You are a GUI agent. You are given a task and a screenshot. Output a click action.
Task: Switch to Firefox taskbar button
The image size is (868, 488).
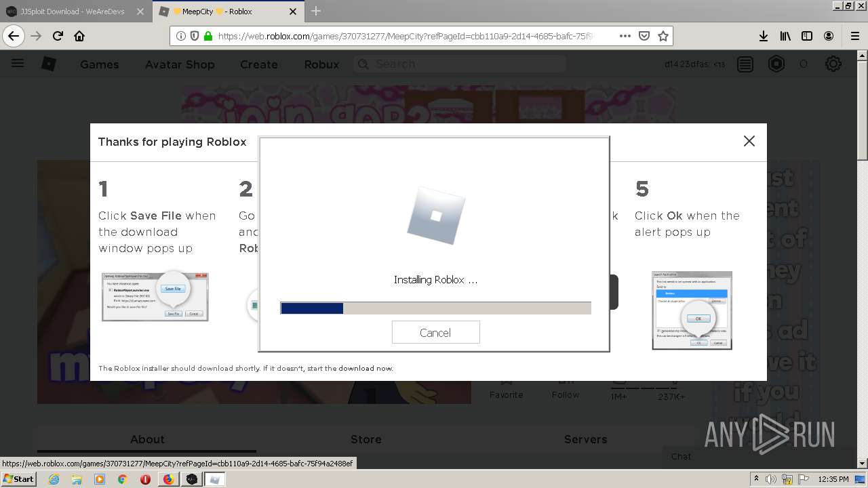pos(168,479)
